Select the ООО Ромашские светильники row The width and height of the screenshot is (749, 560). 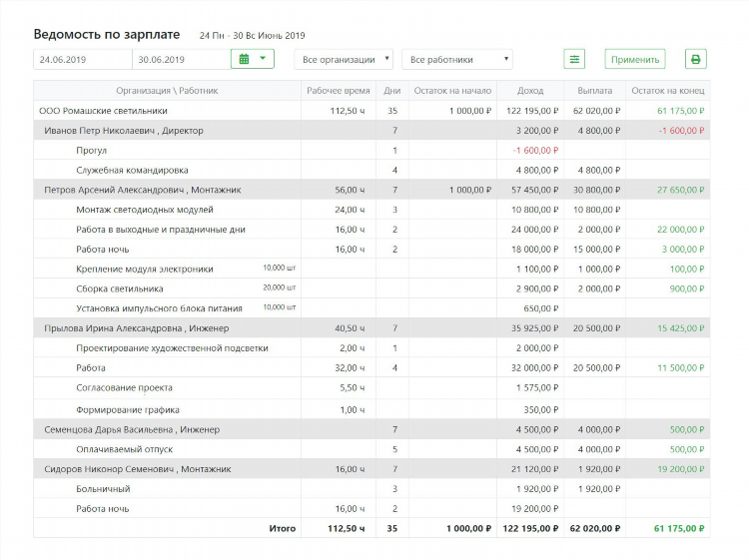(x=372, y=111)
